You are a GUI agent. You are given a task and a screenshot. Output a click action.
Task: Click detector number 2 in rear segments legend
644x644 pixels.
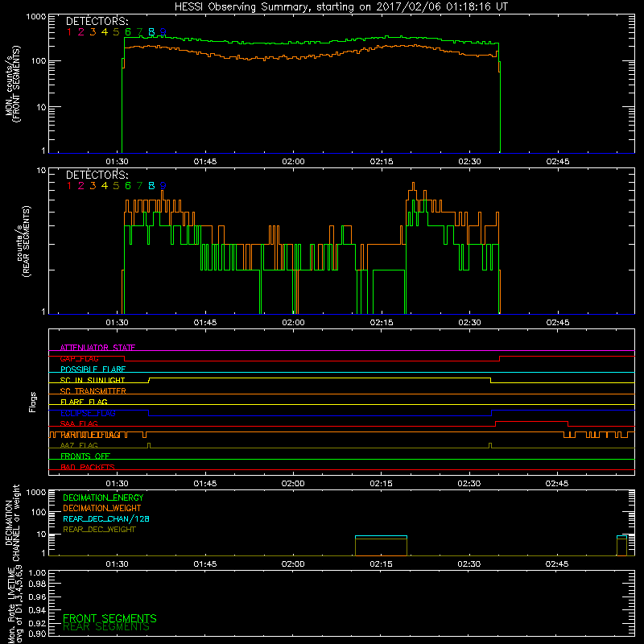(81, 186)
